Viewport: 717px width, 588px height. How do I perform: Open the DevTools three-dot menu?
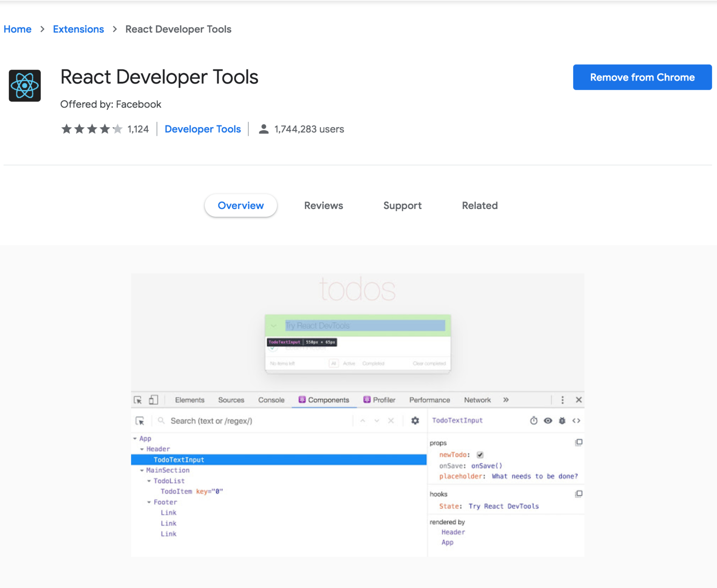[x=562, y=400]
